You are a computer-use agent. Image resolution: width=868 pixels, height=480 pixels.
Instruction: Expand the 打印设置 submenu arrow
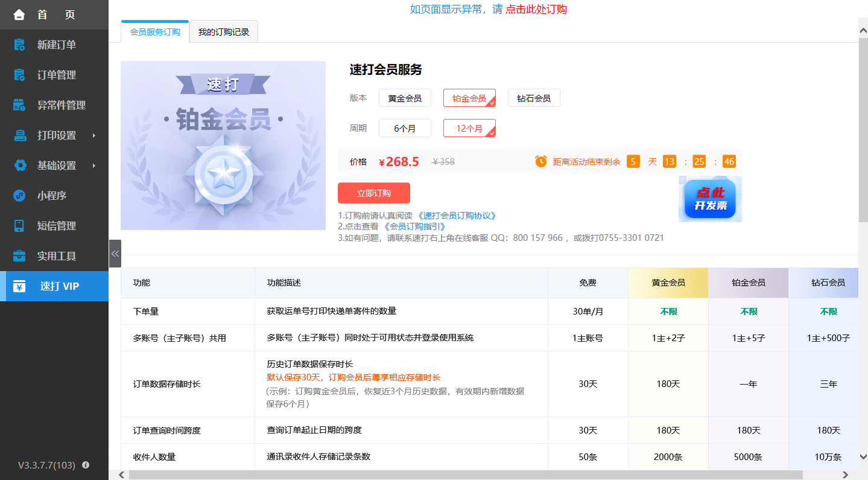tap(94, 135)
